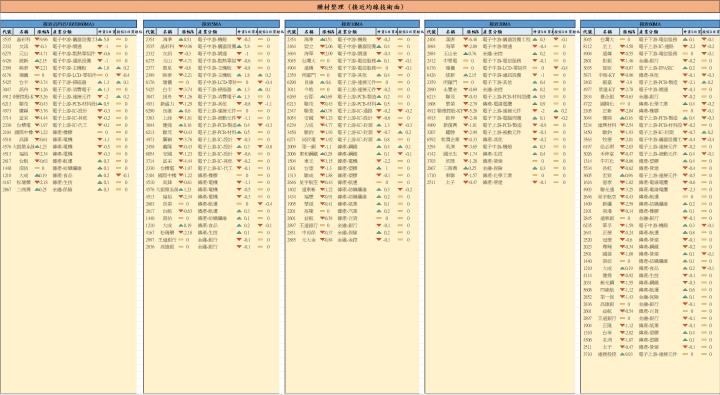The image size is (720, 395).
Task: Select the 接近5MA table title bar
Action: [x=211, y=24]
